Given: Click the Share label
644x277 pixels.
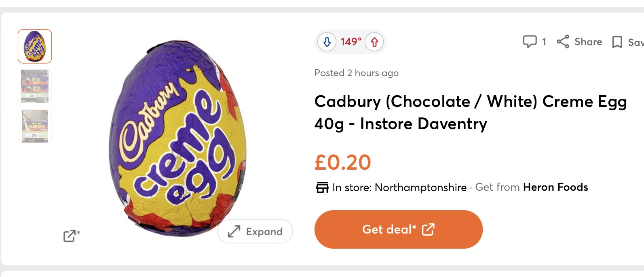Looking at the screenshot, I should (x=588, y=42).
